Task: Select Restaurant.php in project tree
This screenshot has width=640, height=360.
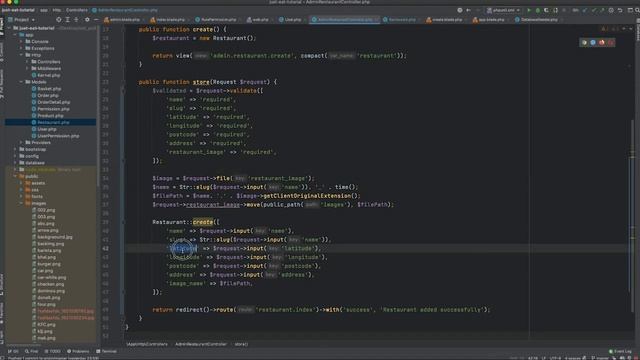Action: (x=51, y=122)
